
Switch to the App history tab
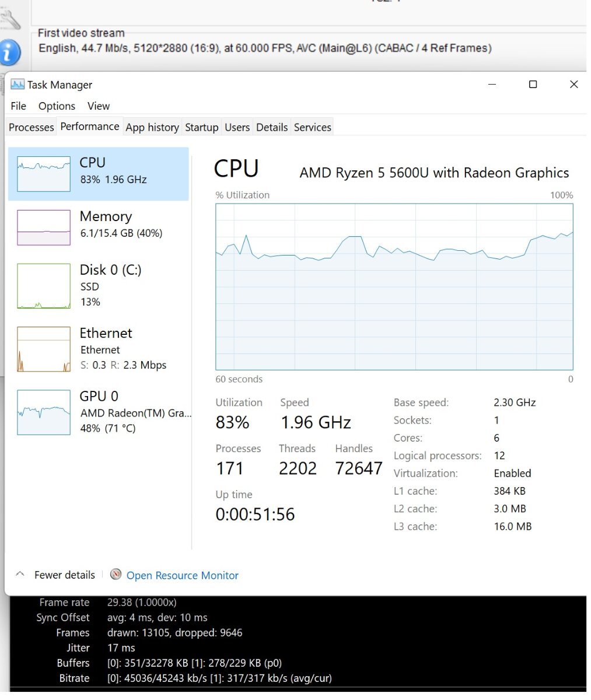[x=152, y=127]
